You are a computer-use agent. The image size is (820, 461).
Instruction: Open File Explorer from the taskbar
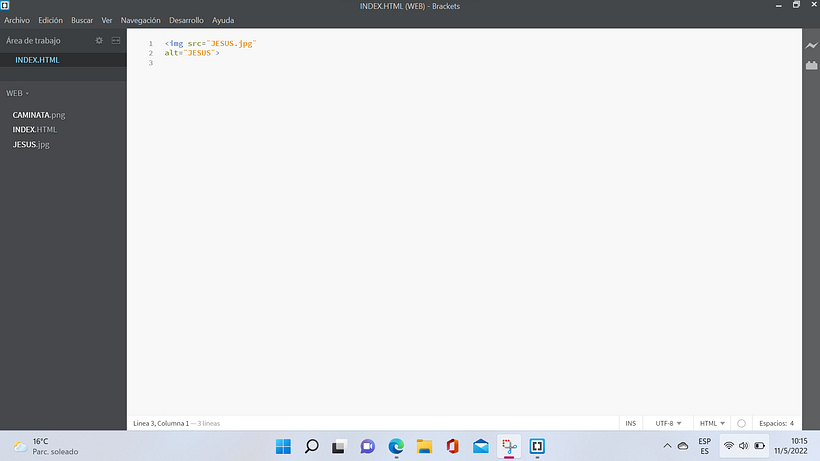pyautogui.click(x=424, y=446)
